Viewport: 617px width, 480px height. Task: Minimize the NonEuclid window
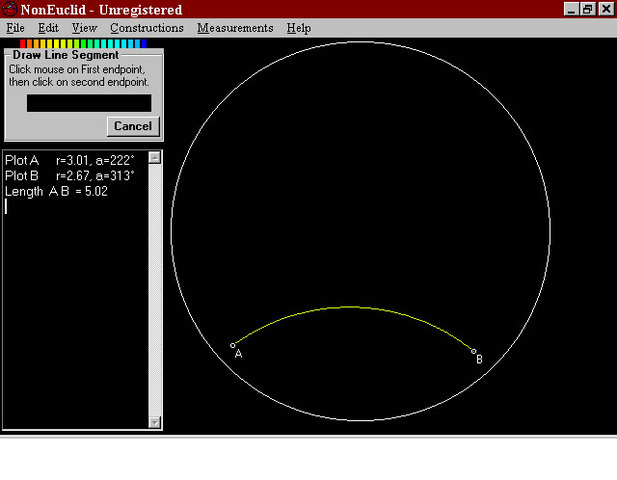click(x=571, y=9)
